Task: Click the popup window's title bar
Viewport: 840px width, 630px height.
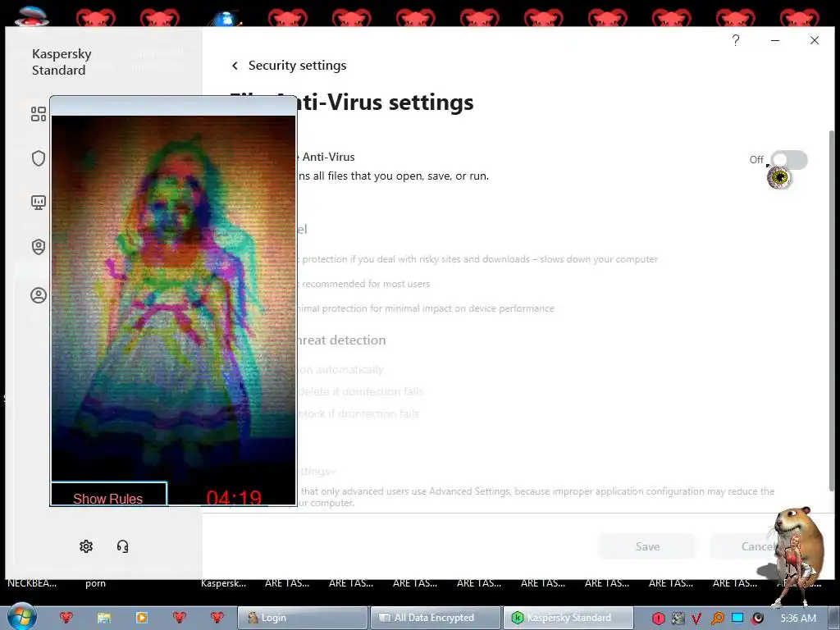Action: tap(173, 106)
